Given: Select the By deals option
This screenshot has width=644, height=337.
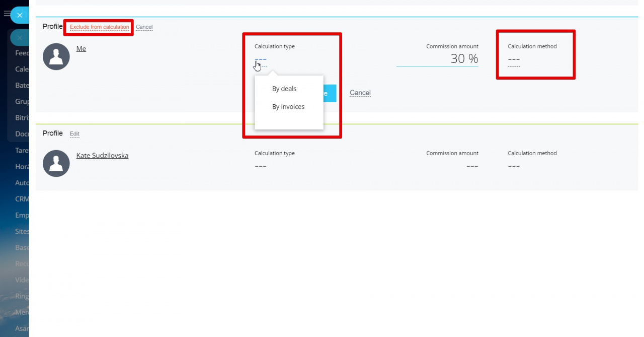Looking at the screenshot, I should [284, 89].
